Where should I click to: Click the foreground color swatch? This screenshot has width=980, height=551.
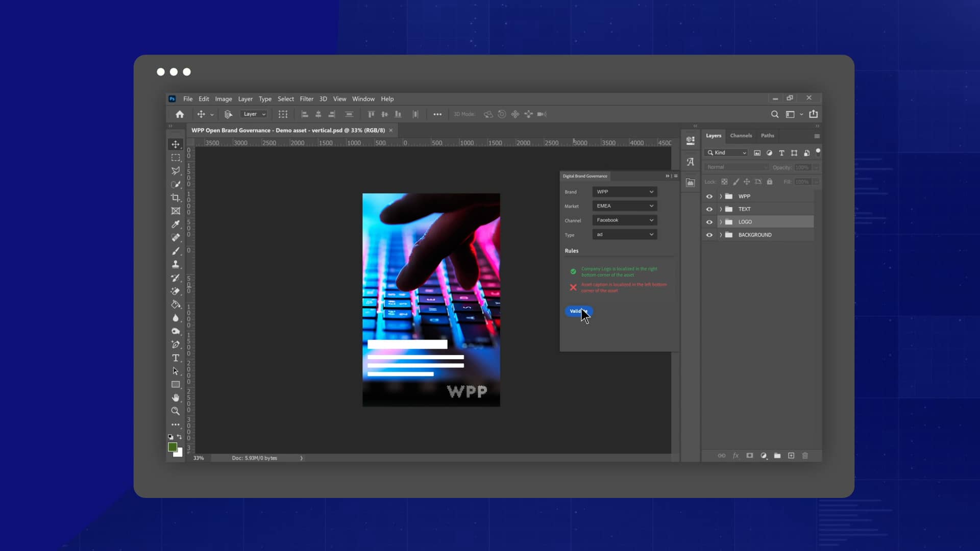click(173, 446)
